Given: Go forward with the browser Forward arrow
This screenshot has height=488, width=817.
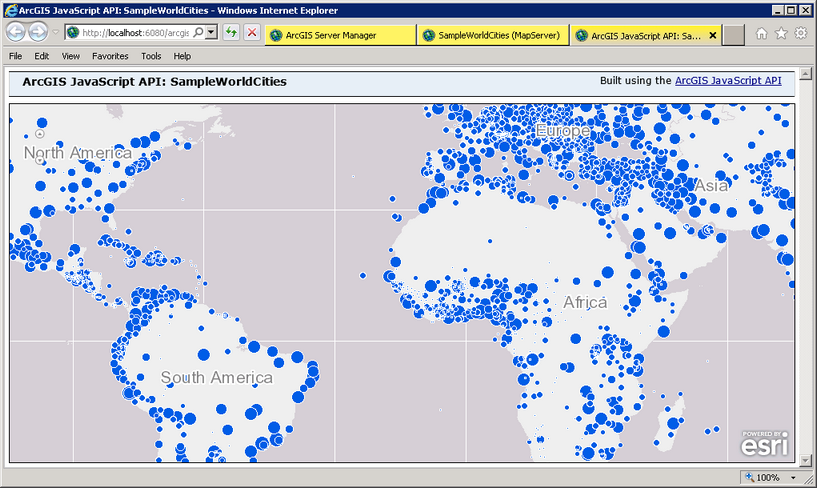Looking at the screenshot, I should coord(38,32).
